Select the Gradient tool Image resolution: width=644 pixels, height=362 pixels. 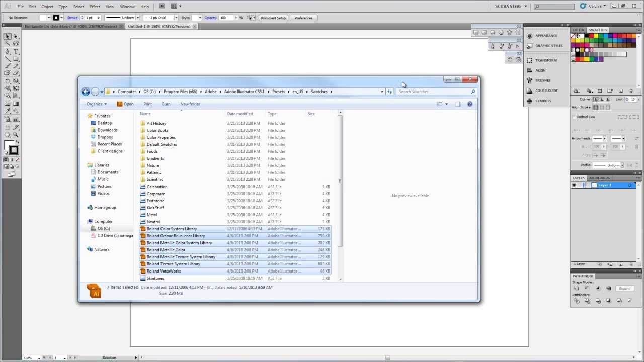click(16, 104)
